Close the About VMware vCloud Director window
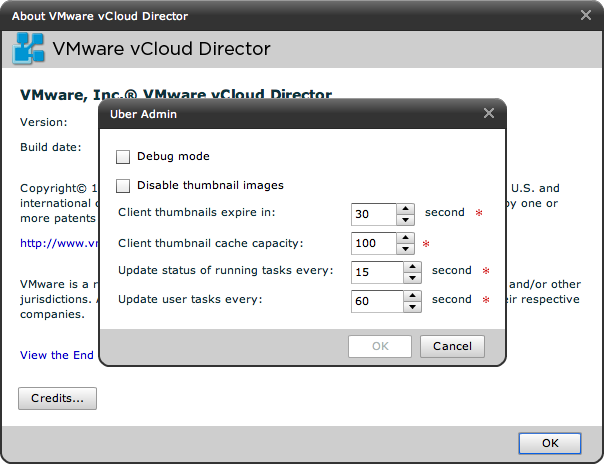 (x=586, y=15)
